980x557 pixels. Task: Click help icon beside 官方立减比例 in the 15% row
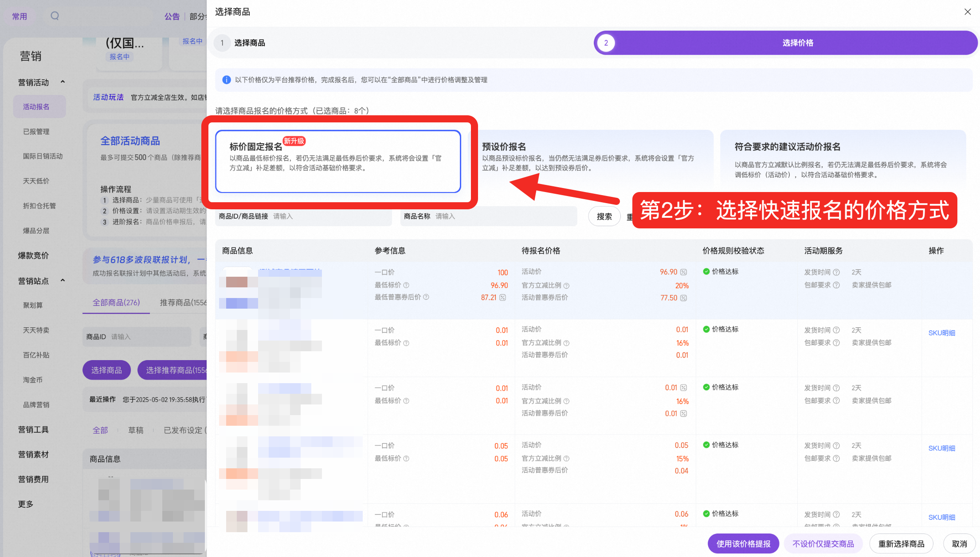pos(566,459)
